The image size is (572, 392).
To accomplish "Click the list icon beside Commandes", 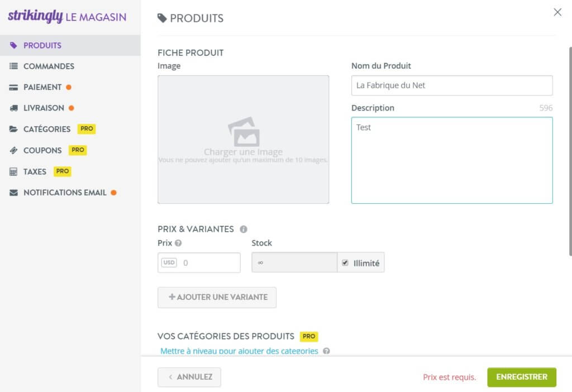I will point(13,66).
